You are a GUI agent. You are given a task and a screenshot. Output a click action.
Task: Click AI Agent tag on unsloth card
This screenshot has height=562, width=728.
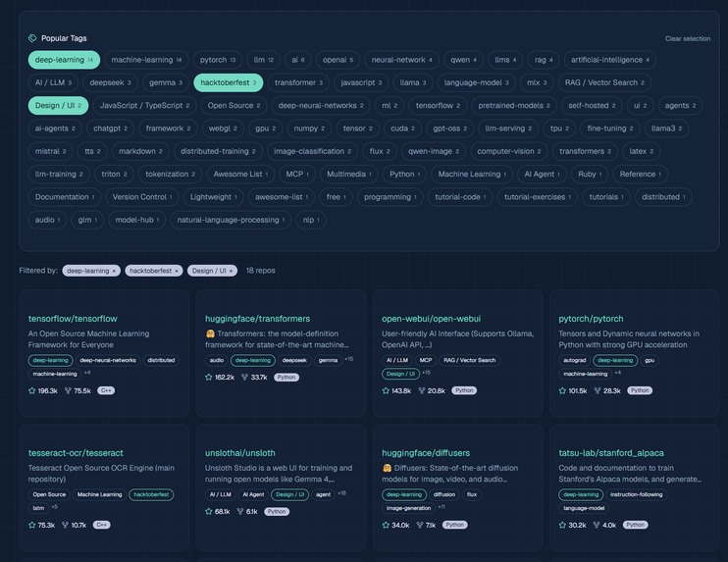coord(253,494)
